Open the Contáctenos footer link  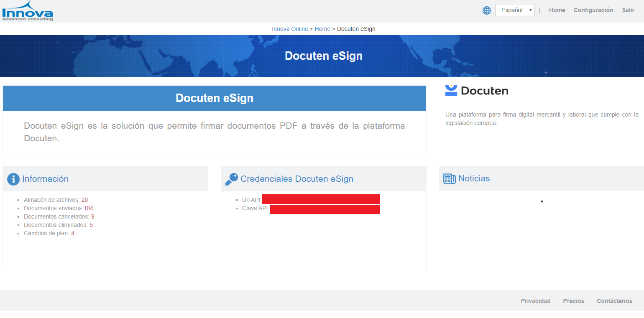pyautogui.click(x=614, y=301)
